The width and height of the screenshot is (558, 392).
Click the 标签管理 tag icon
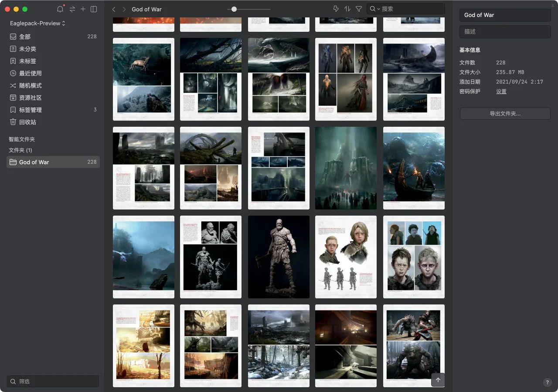pyautogui.click(x=13, y=110)
